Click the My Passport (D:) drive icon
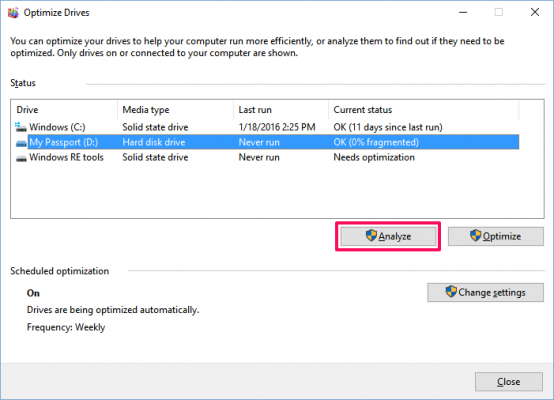Viewport: 554px width, 400px height. click(x=21, y=142)
